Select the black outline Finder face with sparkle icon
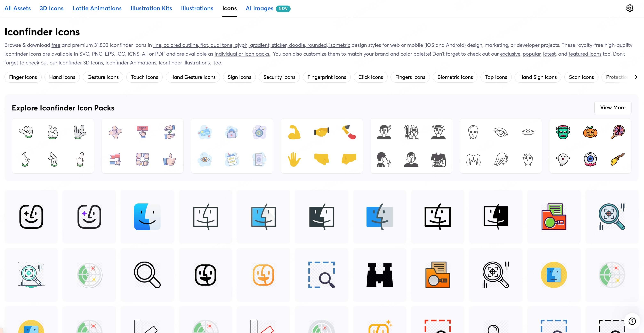 point(31,217)
